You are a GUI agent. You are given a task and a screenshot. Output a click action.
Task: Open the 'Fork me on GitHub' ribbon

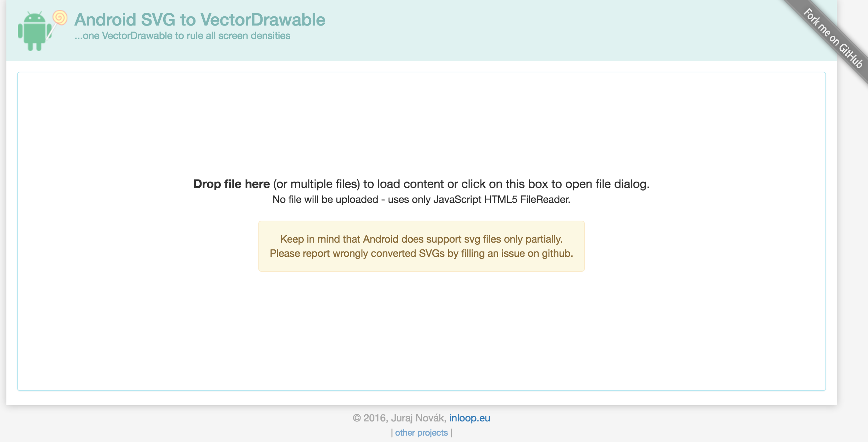[x=833, y=38]
